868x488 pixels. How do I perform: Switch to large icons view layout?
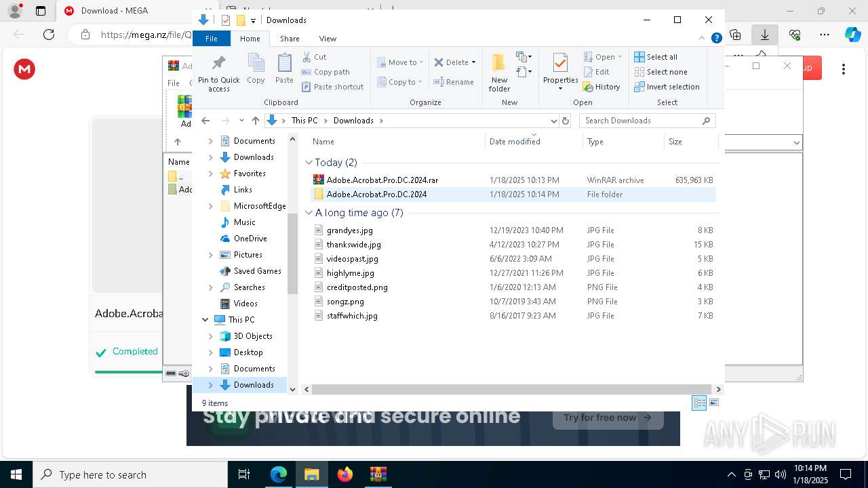713,403
